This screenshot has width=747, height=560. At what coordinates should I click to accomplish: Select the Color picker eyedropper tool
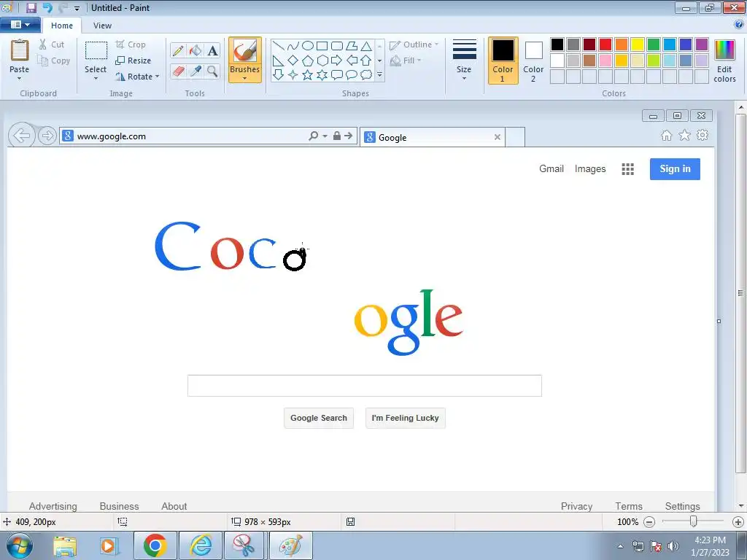tap(196, 71)
